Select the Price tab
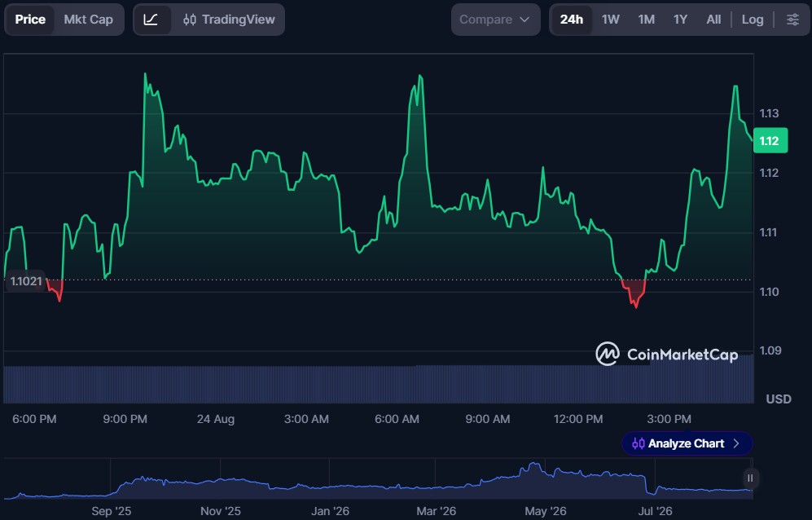The height and width of the screenshot is (520, 812). click(30, 20)
